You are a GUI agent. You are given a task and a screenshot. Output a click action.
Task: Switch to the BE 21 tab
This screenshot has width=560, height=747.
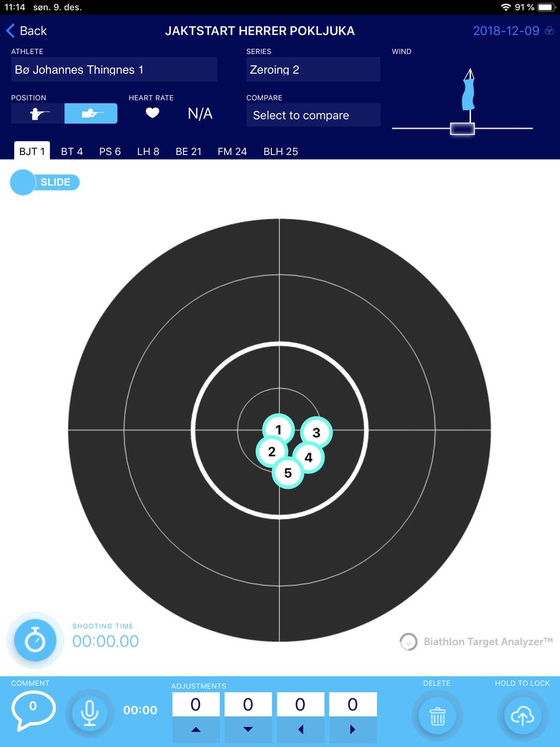189,151
